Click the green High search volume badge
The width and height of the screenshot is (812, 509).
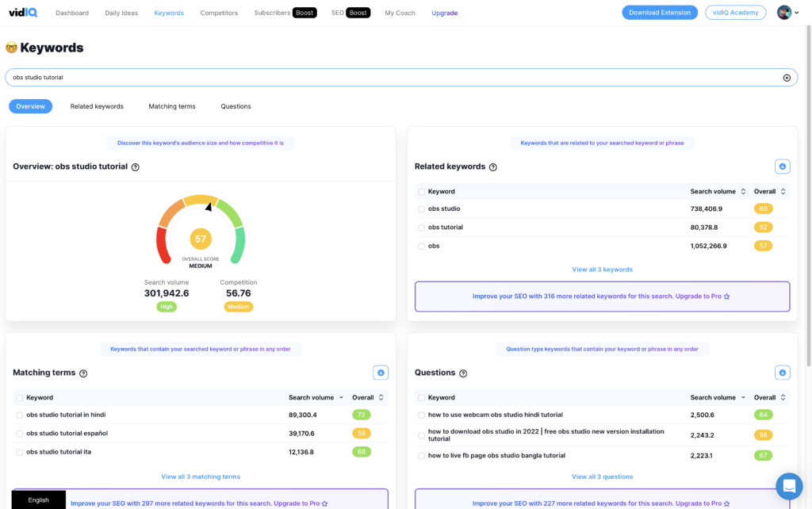(x=167, y=307)
